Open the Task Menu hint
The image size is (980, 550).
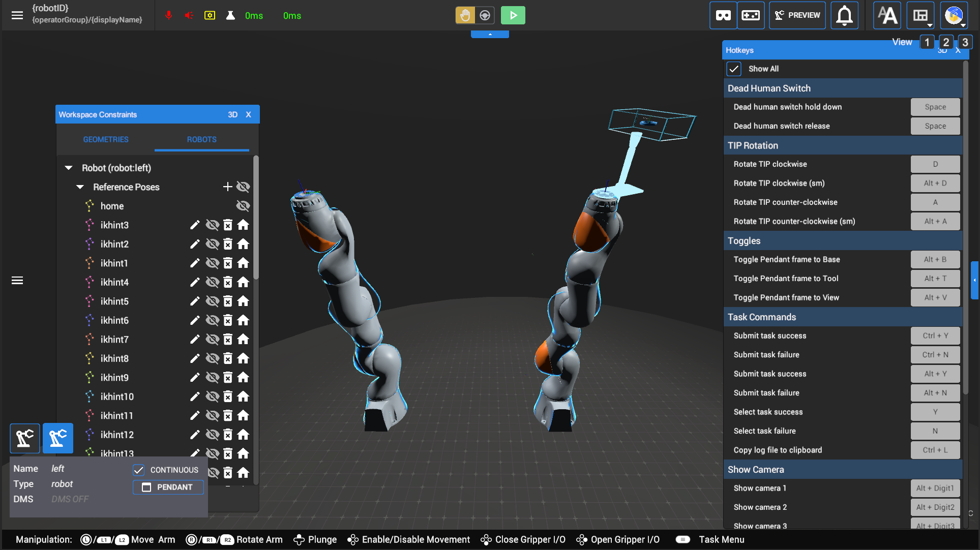tap(710, 539)
